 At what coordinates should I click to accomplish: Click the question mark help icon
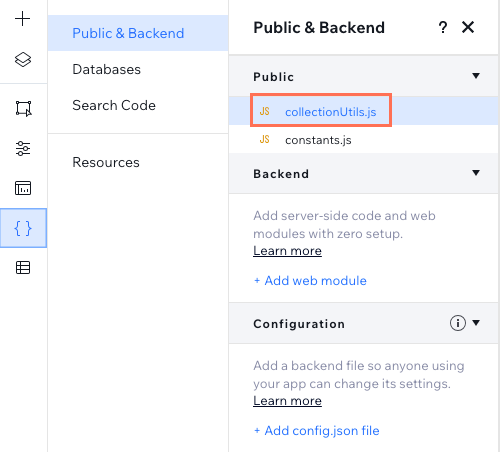click(443, 27)
